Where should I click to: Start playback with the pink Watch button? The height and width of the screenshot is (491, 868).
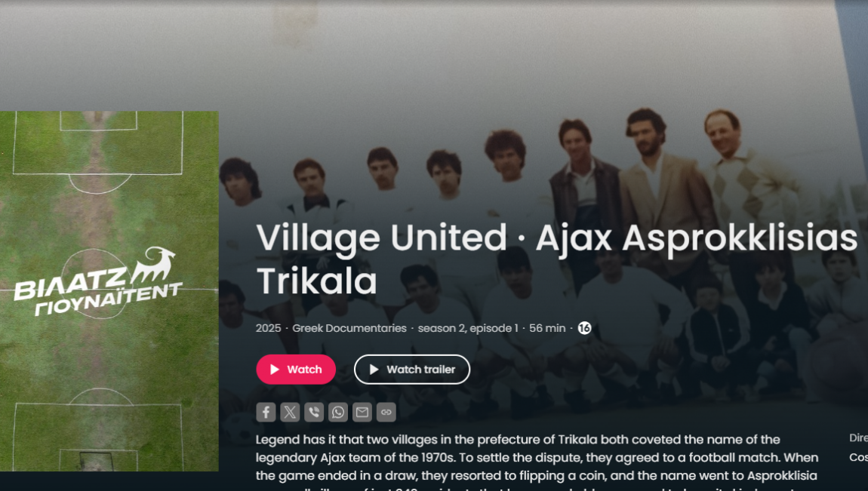pos(296,370)
